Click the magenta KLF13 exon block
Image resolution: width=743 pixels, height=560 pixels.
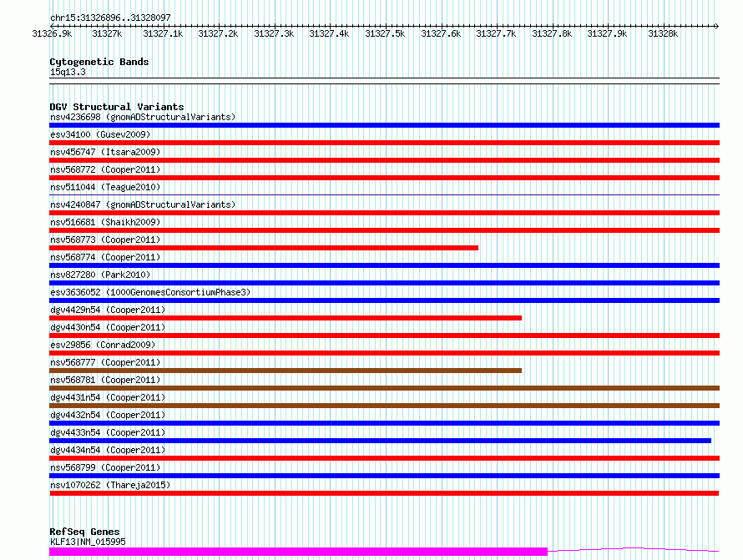click(x=299, y=552)
